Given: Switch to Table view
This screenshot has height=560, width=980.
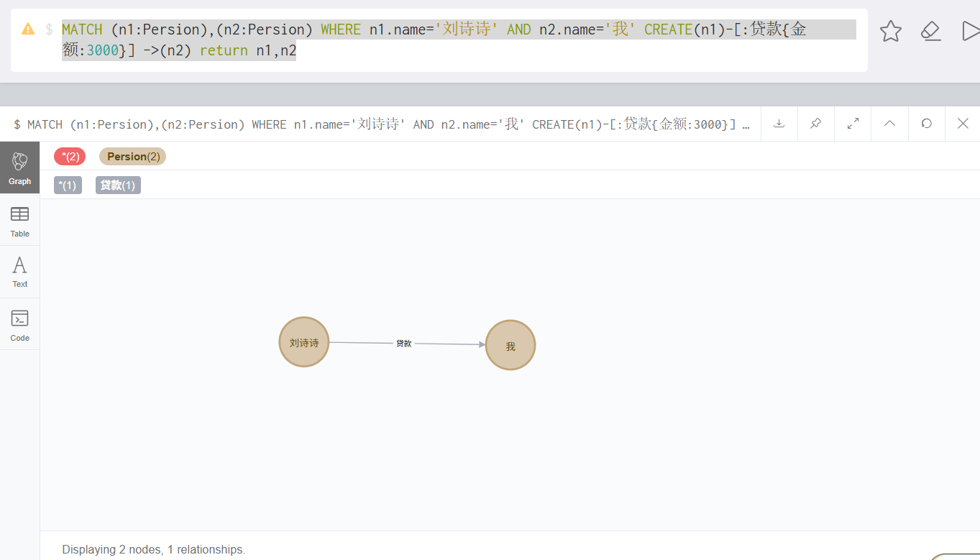Looking at the screenshot, I should [20, 221].
